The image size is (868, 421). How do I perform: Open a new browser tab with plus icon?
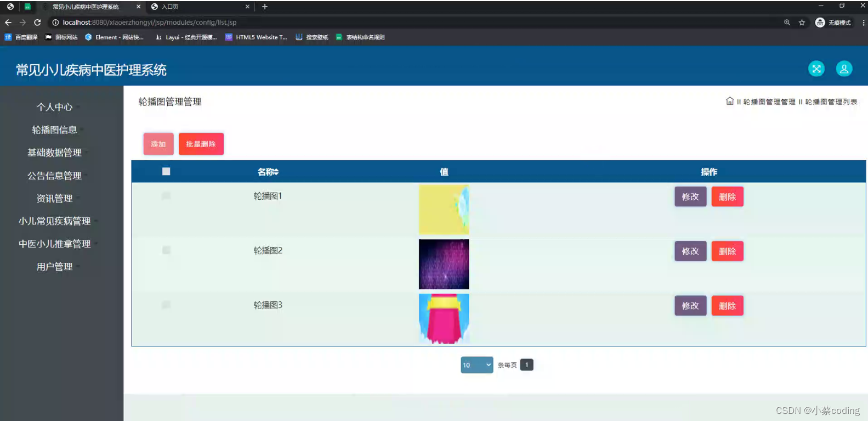click(x=265, y=7)
